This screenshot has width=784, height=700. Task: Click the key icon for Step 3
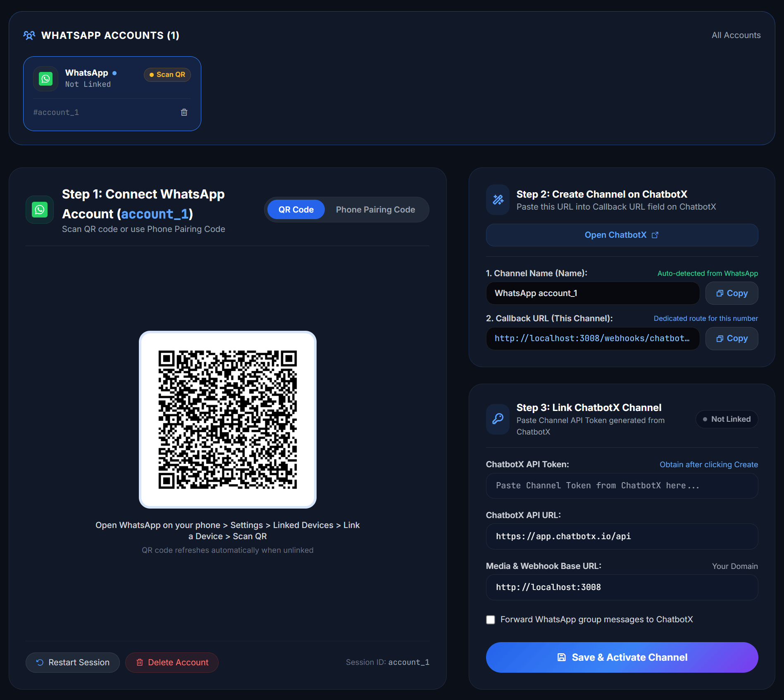[x=498, y=419]
